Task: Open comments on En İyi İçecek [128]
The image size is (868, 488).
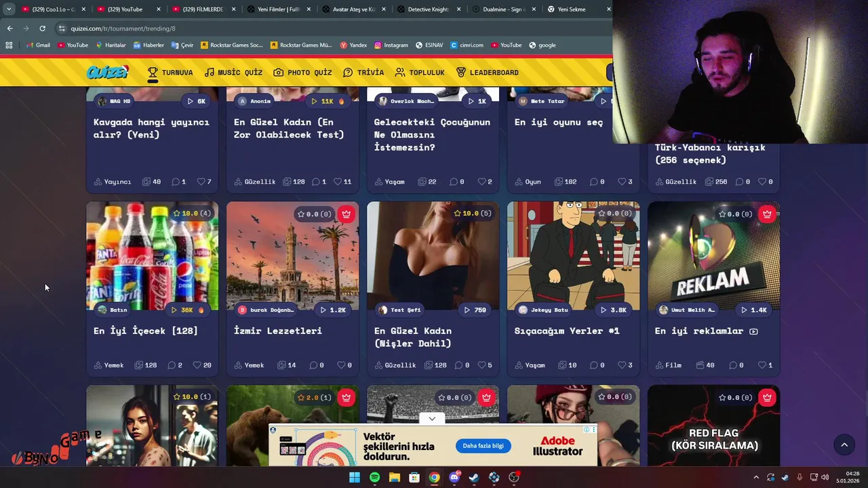Action: click(x=175, y=365)
